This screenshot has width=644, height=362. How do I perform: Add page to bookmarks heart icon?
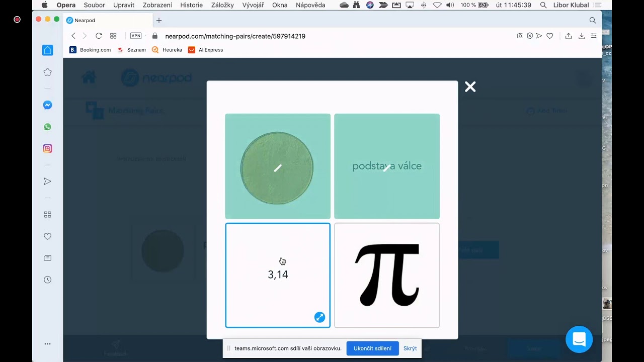550,36
